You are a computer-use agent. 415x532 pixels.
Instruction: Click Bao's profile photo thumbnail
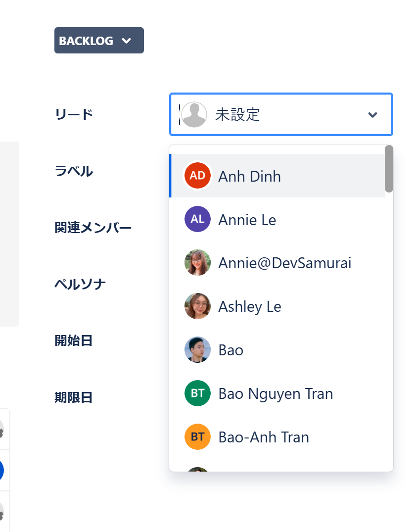(197, 350)
